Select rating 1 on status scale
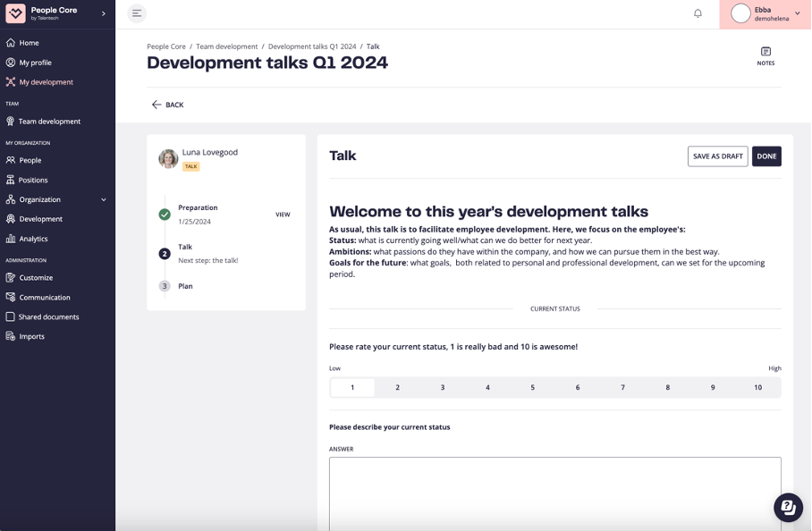This screenshot has height=531, width=812. (x=352, y=387)
